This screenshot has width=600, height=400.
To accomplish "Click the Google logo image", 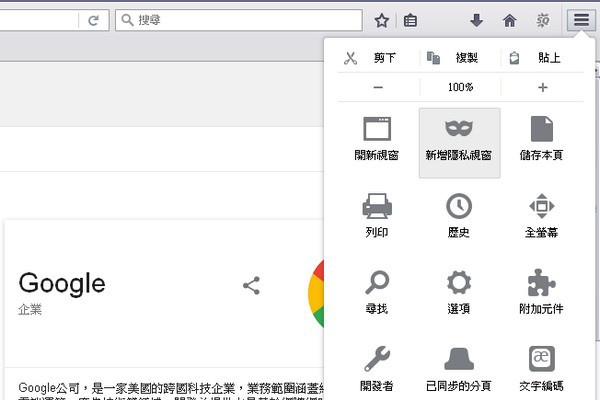I will point(316,294).
